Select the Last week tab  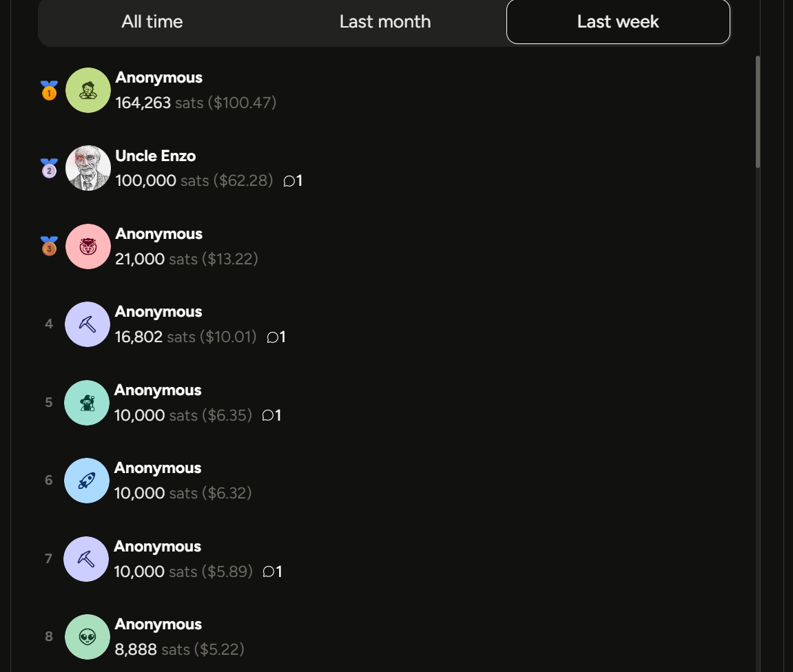coord(618,22)
